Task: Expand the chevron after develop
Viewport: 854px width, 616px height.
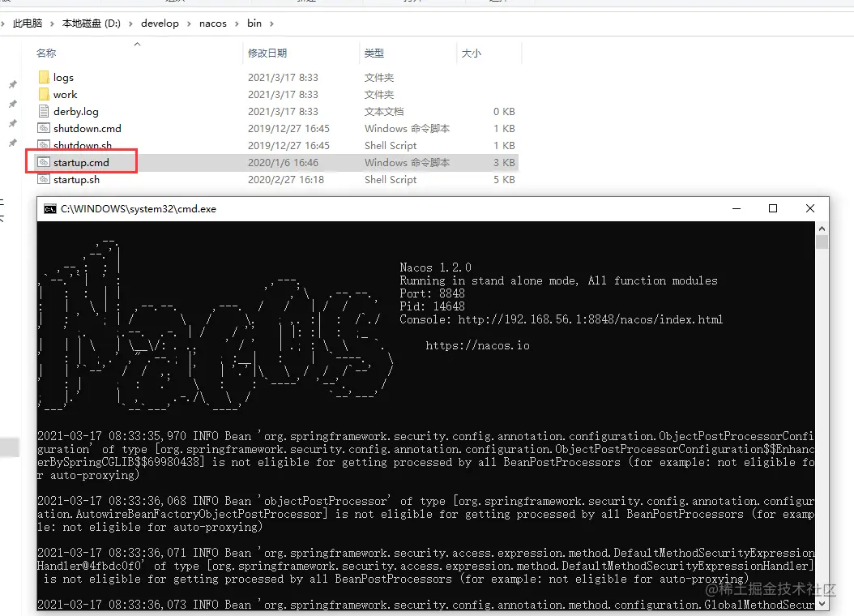Action: pos(189,24)
